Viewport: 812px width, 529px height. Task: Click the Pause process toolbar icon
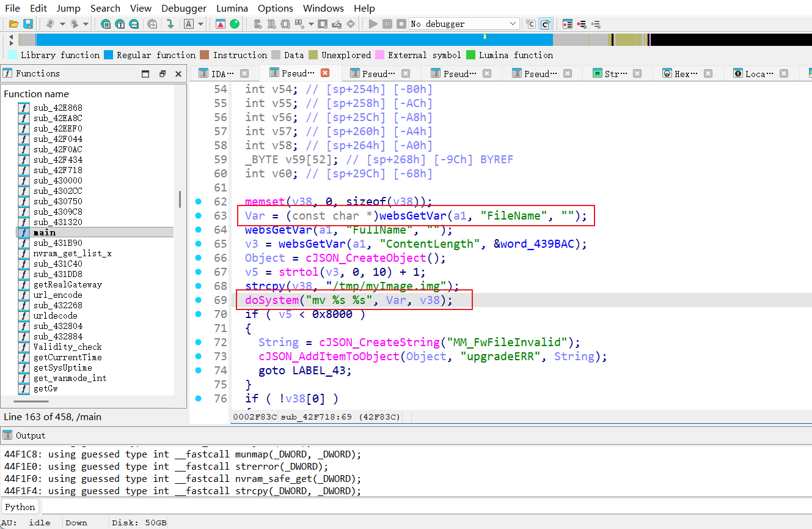387,24
